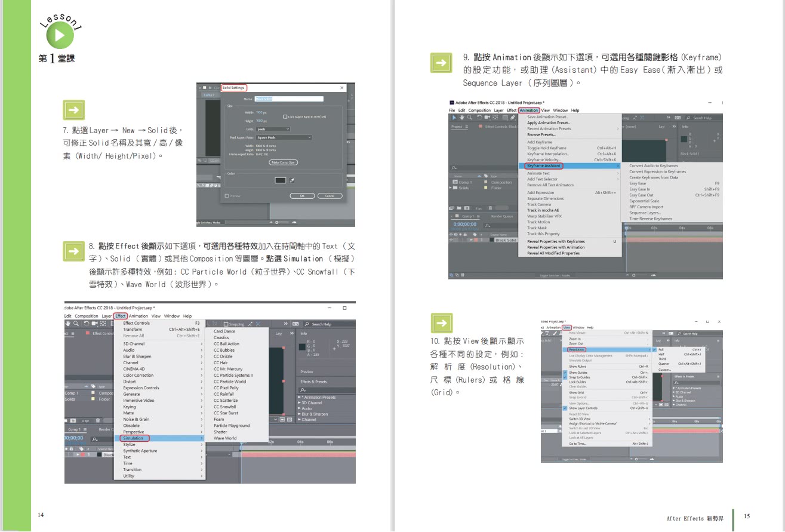This screenshot has height=532, width=785.
Task: Select the Selection arrow tool in Animation screenshot
Action: point(454,118)
